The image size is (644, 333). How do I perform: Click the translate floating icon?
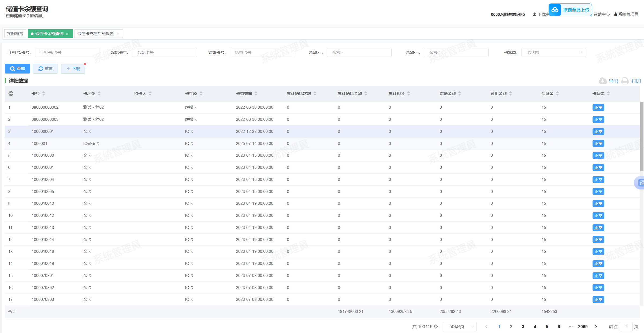pyautogui.click(x=641, y=183)
